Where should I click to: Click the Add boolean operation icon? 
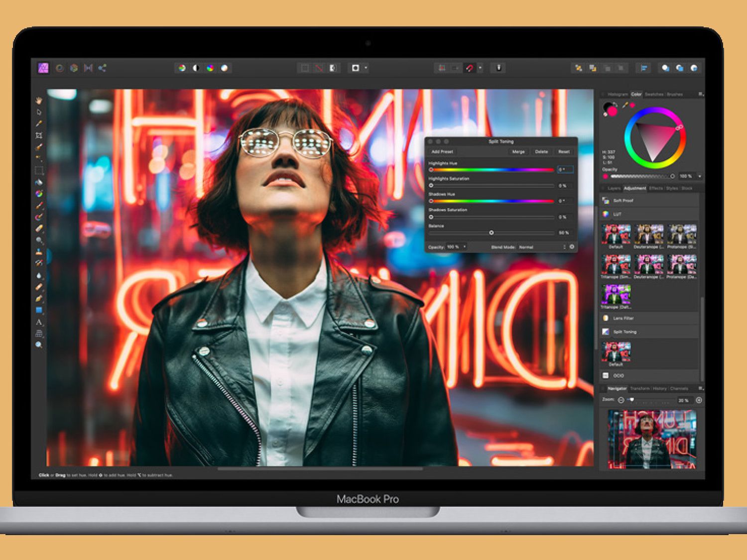pos(665,68)
